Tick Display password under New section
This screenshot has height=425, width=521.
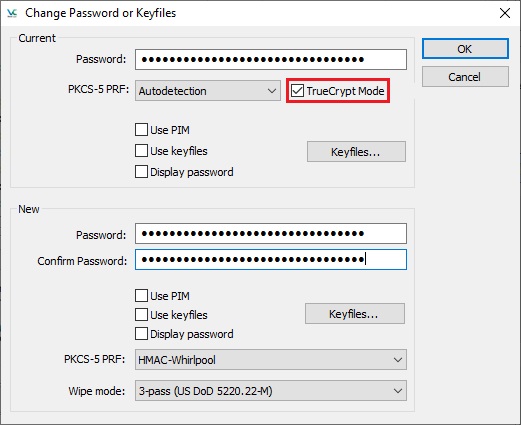click(x=141, y=334)
